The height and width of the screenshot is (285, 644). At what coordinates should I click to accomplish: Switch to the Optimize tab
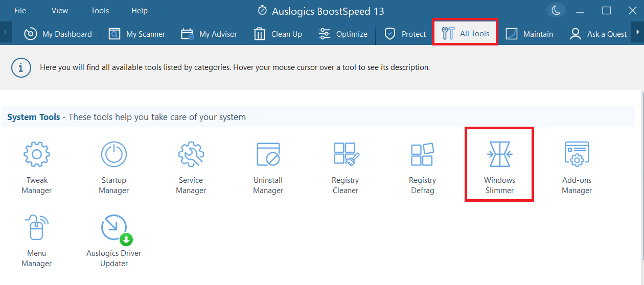tap(342, 34)
